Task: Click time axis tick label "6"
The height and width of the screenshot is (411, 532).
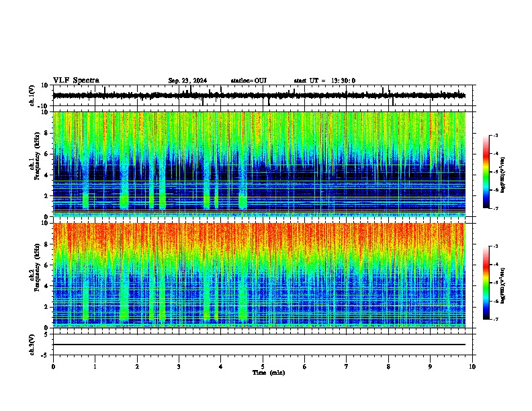Action: (x=305, y=367)
